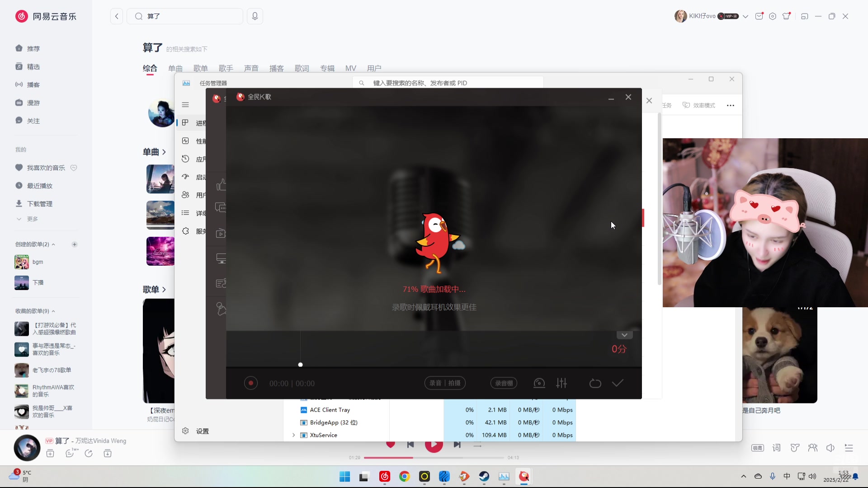The width and height of the screenshot is (868, 488).
Task: Open the 录音棚 studio mode button
Action: click(x=504, y=383)
